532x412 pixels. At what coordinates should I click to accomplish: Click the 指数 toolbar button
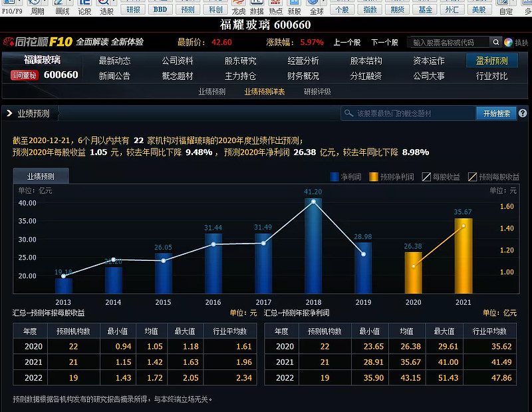[370, 9]
